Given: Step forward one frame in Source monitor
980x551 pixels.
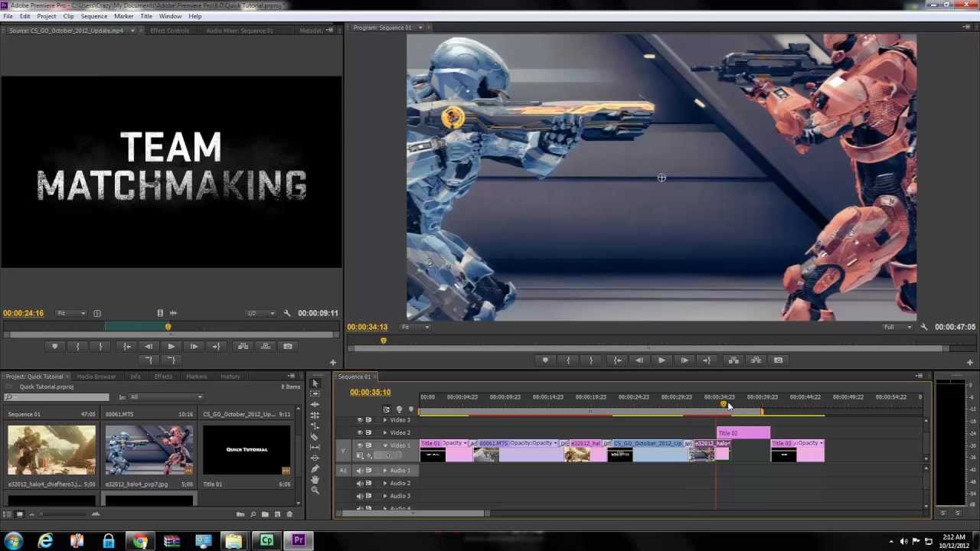Looking at the screenshot, I should tap(194, 347).
